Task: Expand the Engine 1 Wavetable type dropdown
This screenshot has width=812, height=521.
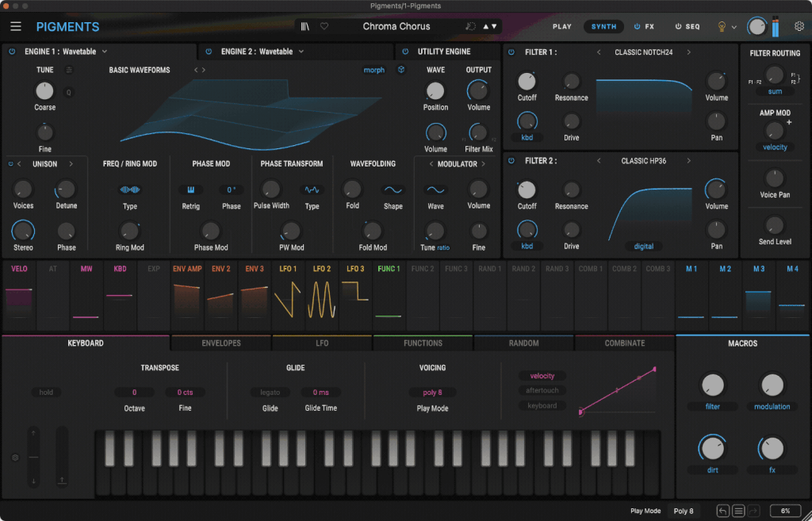Action: coord(105,52)
